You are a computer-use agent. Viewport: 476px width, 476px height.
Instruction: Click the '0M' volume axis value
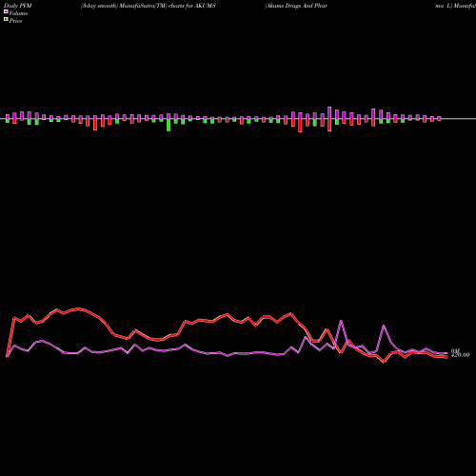tap(455, 351)
